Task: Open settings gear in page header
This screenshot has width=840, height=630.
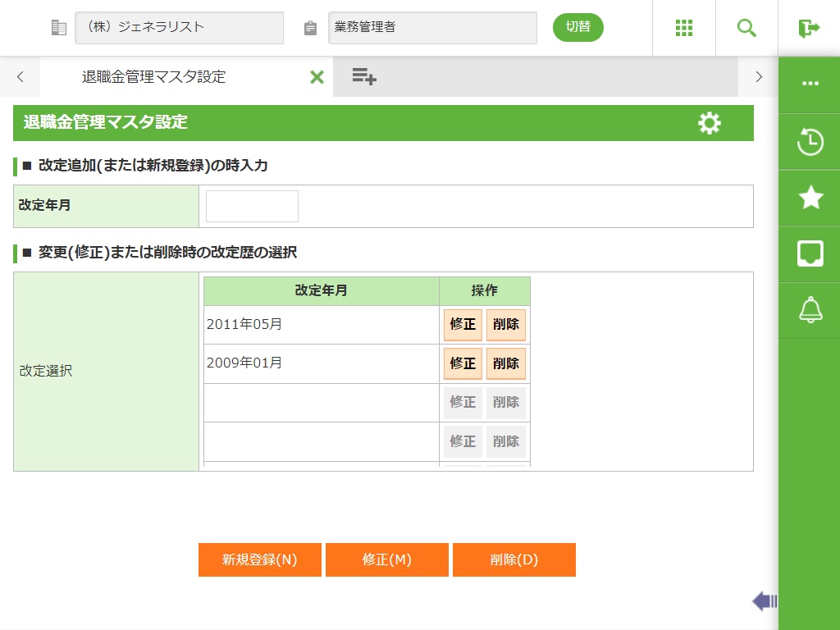Action: 709,123
